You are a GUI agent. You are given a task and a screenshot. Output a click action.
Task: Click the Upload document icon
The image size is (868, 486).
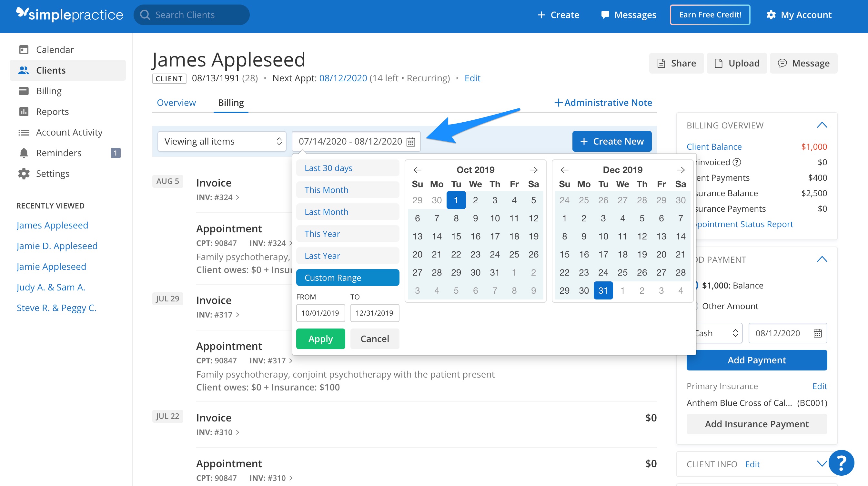pyautogui.click(x=719, y=63)
